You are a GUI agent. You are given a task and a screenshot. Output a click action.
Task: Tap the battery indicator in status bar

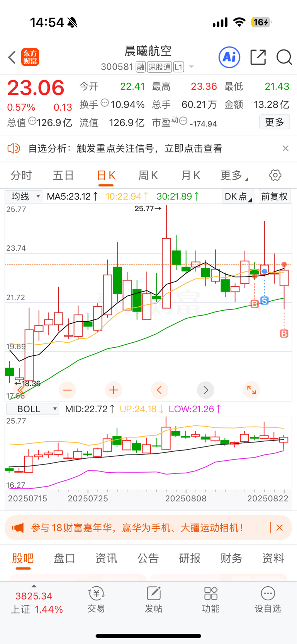(261, 22)
